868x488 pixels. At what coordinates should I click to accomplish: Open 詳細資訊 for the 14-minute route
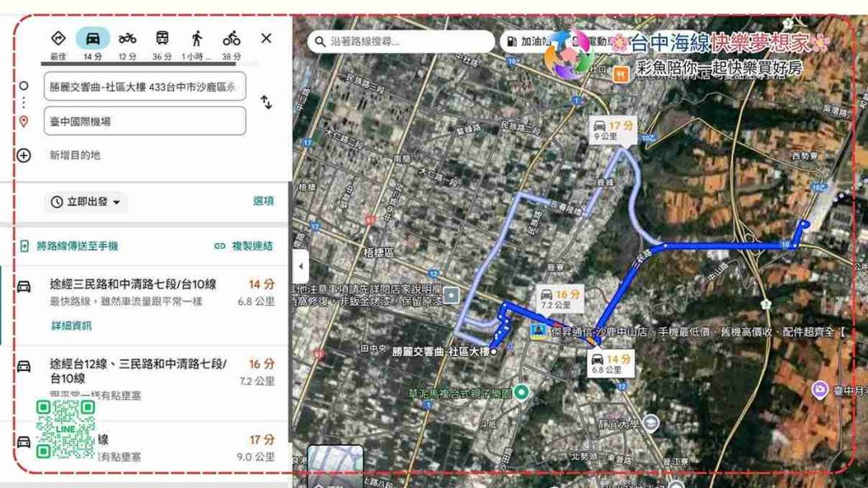[x=70, y=326]
